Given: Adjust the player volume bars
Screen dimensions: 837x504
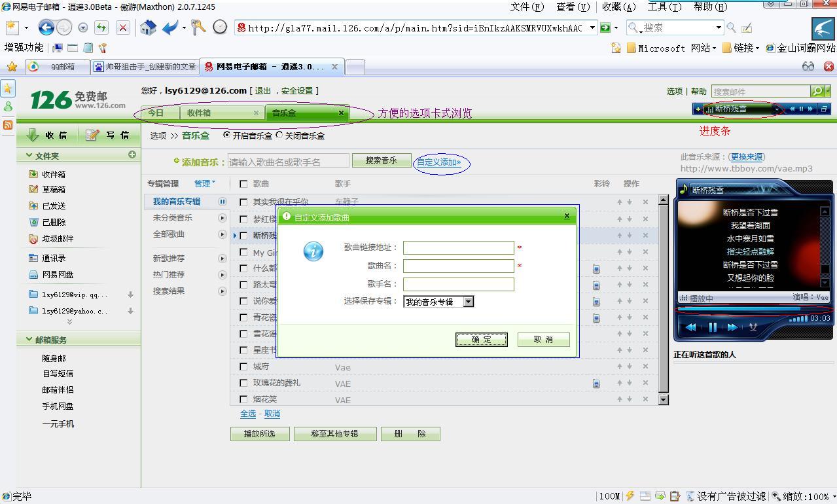Looking at the screenshot, I should 798,319.
